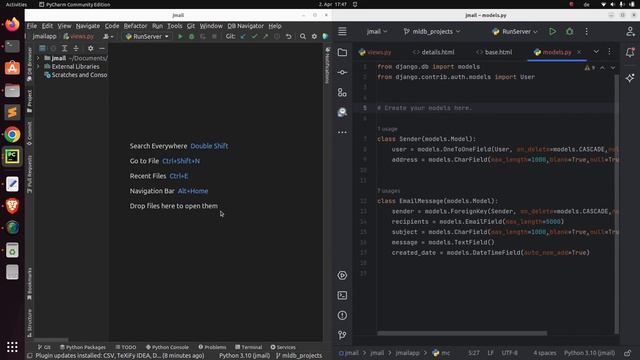
Task: Expand External Libraries node
Action: 38,67
